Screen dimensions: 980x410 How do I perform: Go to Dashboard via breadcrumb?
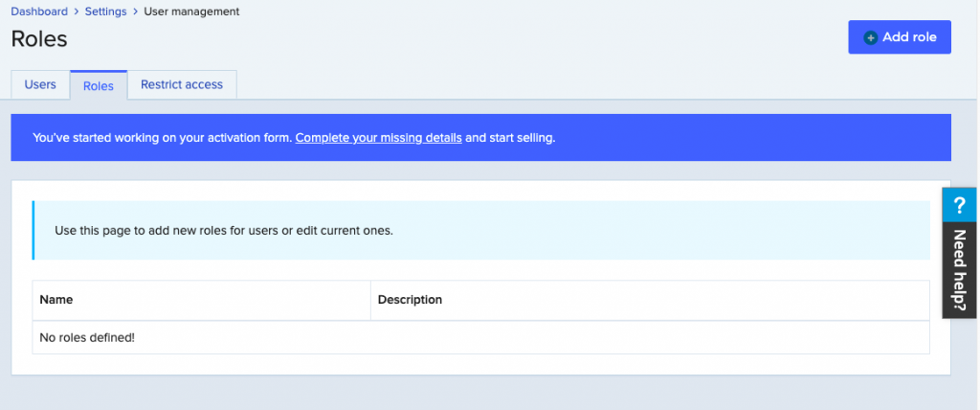(x=39, y=11)
